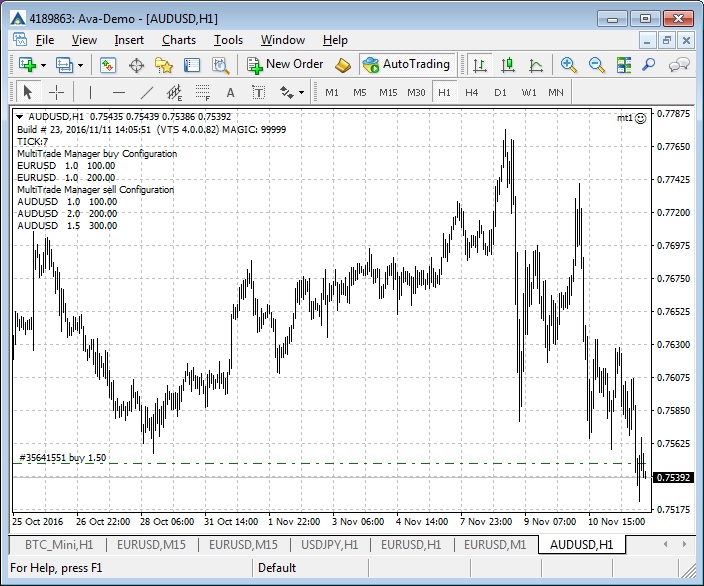Select the W1 timeframe
Image resolution: width=704 pixels, height=586 pixels.
point(529,93)
